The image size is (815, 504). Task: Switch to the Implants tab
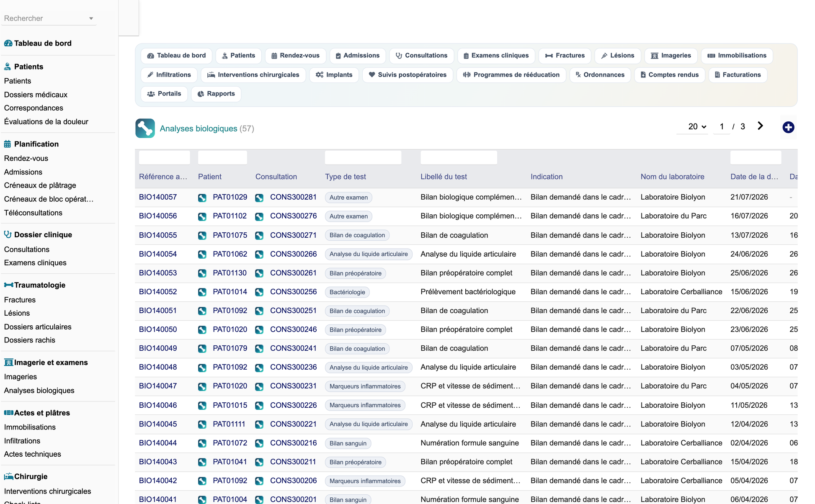(334, 75)
